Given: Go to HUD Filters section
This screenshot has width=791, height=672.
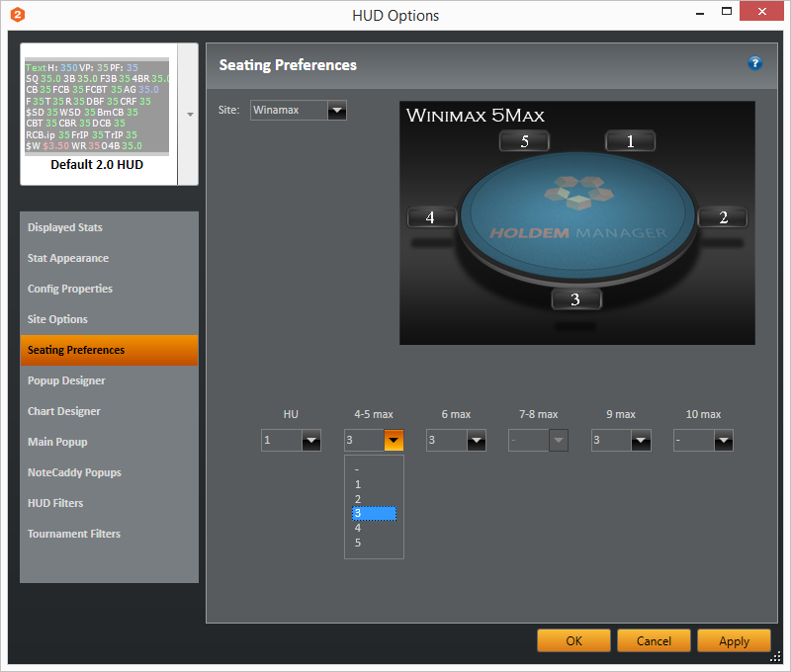Looking at the screenshot, I should pyautogui.click(x=109, y=503).
